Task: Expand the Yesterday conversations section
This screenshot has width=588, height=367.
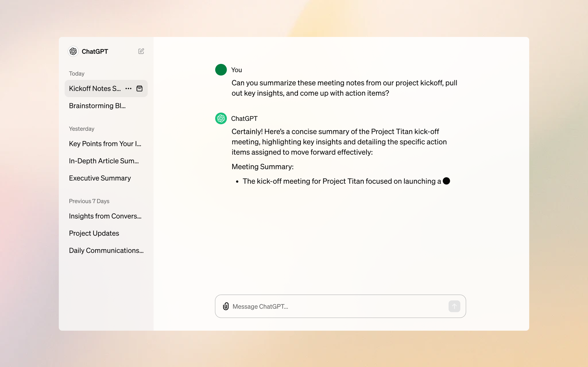Action: (x=81, y=129)
